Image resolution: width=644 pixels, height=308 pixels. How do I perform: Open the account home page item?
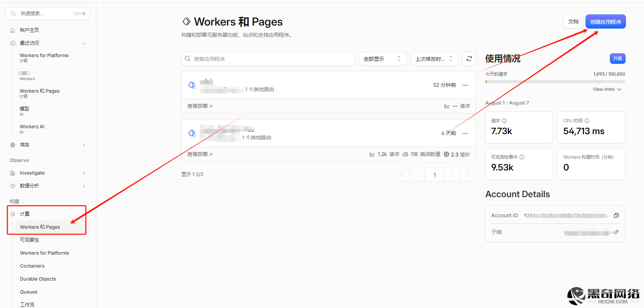click(29, 30)
